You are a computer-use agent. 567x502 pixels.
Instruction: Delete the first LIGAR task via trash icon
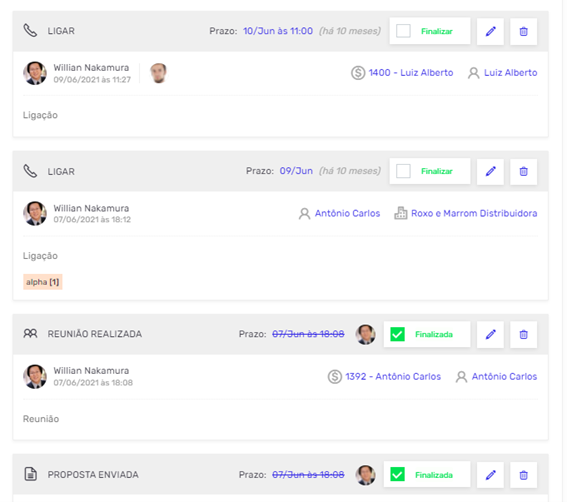click(x=523, y=31)
